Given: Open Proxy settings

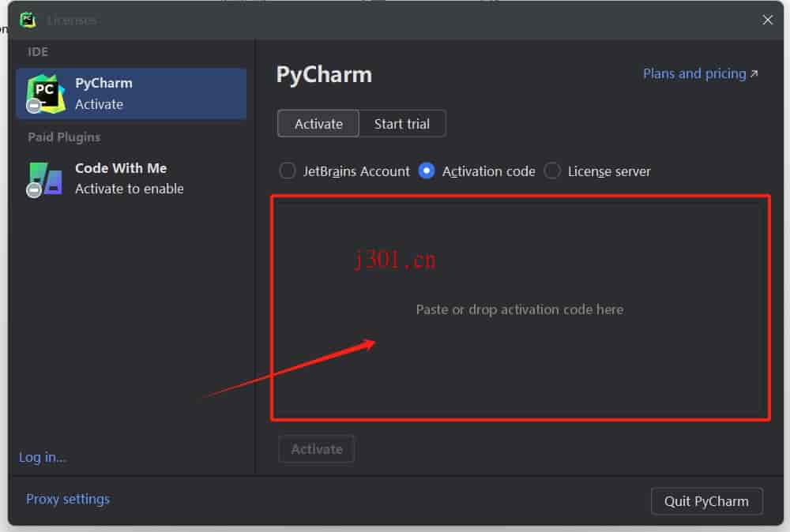Looking at the screenshot, I should tap(67, 499).
